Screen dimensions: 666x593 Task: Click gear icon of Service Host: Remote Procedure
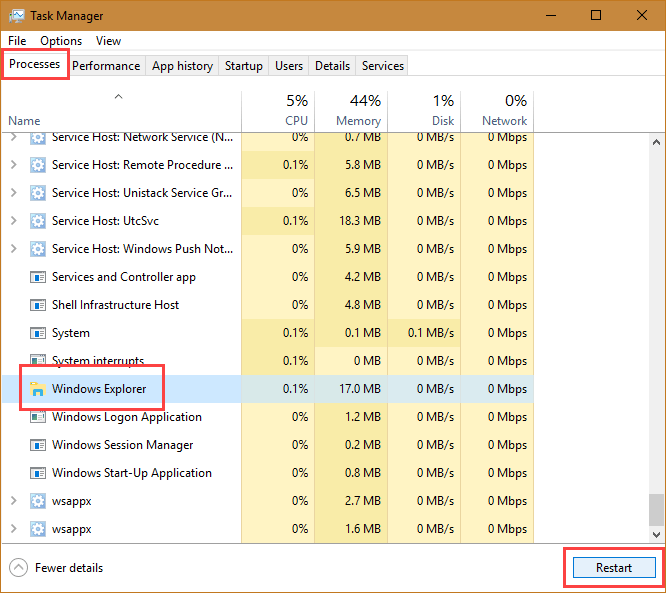click(38, 165)
